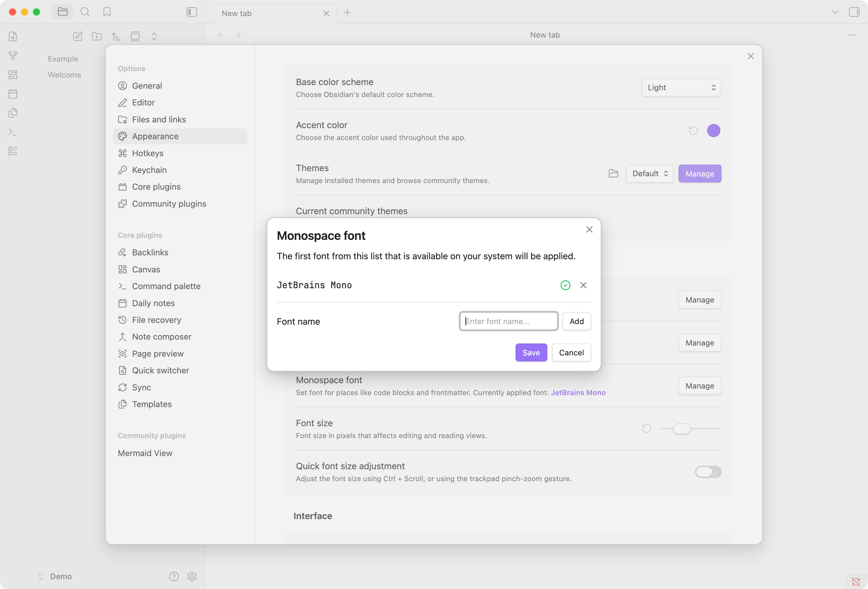Open search via the magnifier document icon

[13, 36]
